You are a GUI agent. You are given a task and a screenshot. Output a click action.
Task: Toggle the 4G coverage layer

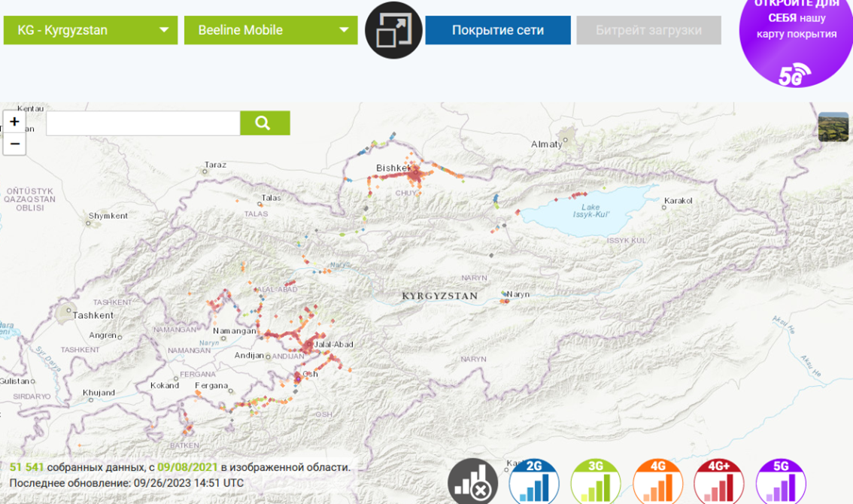coord(657,483)
